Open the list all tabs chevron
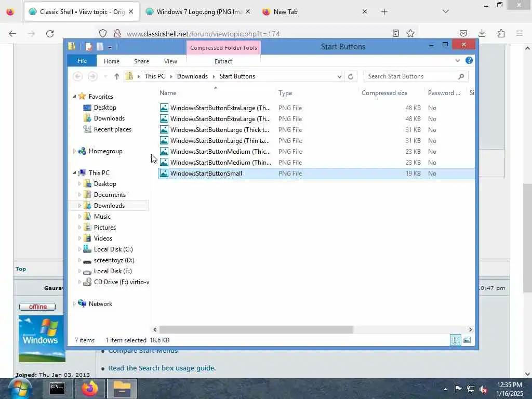 click(446, 11)
